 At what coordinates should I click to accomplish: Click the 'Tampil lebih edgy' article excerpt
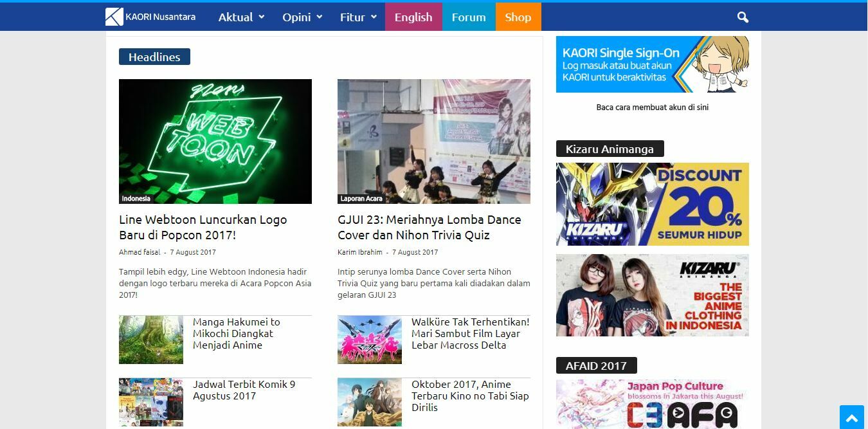point(215,284)
